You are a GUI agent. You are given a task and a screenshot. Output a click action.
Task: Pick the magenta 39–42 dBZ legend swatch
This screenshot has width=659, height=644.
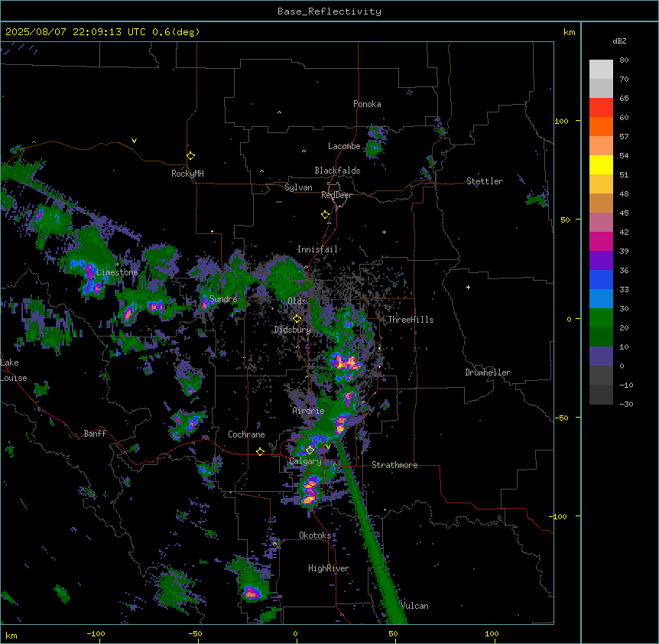pos(601,241)
